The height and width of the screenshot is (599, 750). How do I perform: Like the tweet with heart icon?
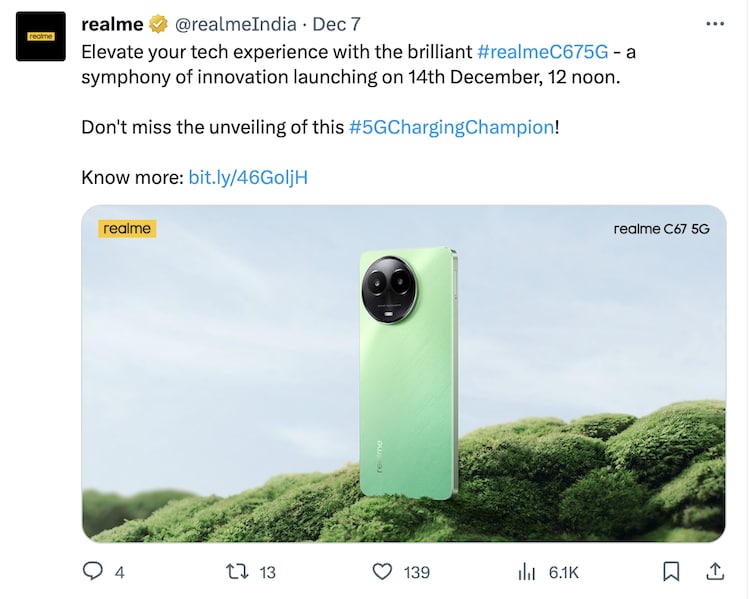click(x=381, y=572)
